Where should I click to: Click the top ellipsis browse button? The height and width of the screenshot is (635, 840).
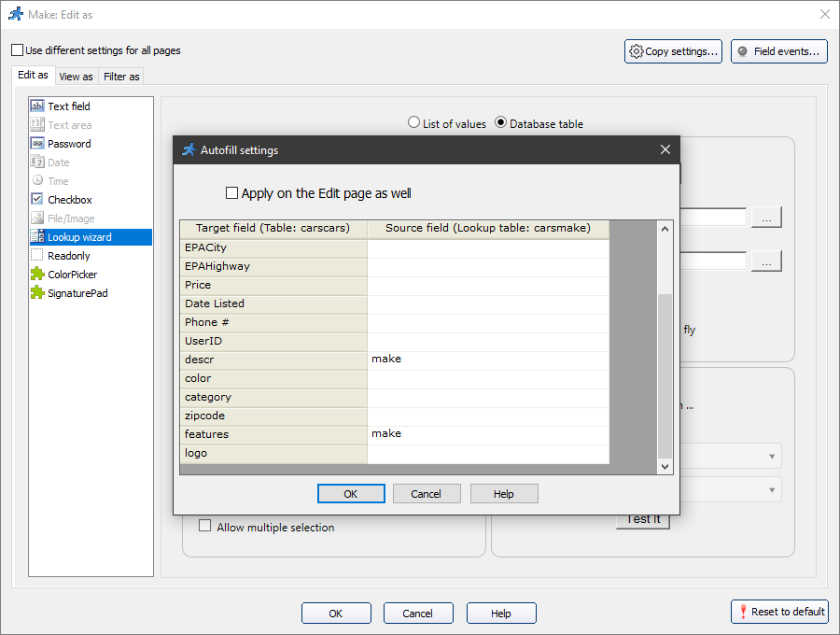[766, 217]
